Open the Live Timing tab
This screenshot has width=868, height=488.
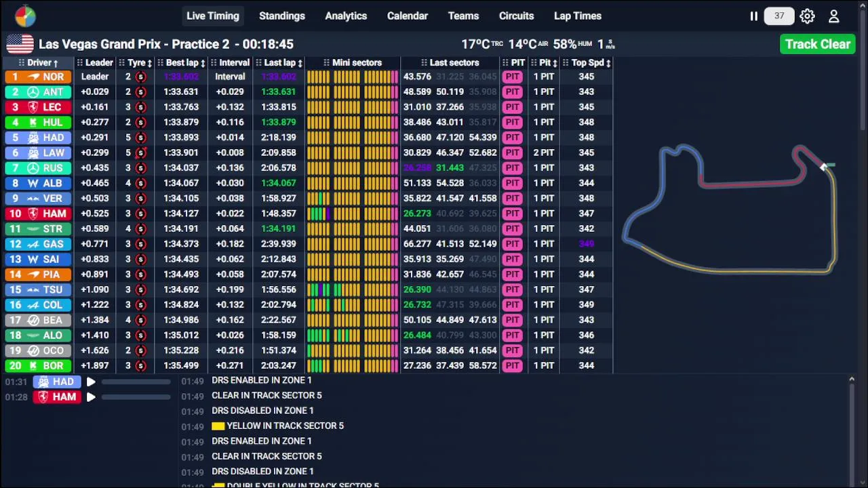click(x=213, y=16)
